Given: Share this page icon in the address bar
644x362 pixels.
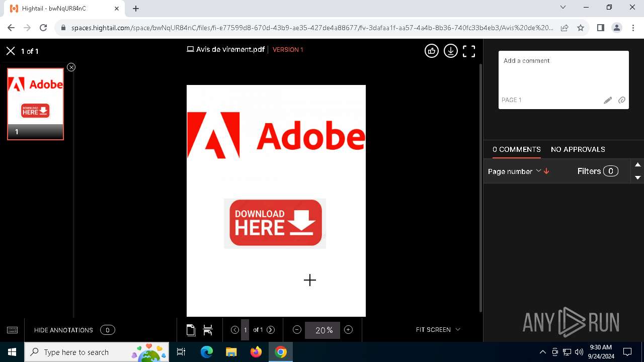Looking at the screenshot, I should (565, 28).
